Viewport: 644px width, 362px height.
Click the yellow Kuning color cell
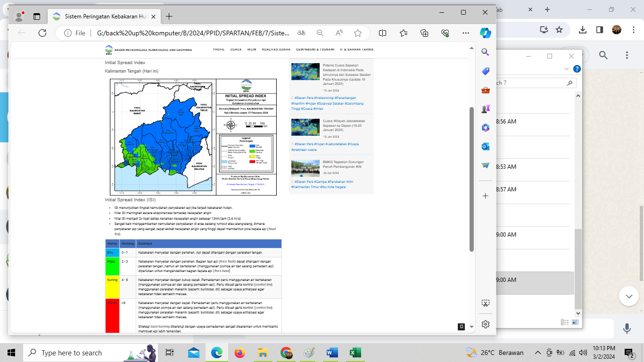(112, 287)
